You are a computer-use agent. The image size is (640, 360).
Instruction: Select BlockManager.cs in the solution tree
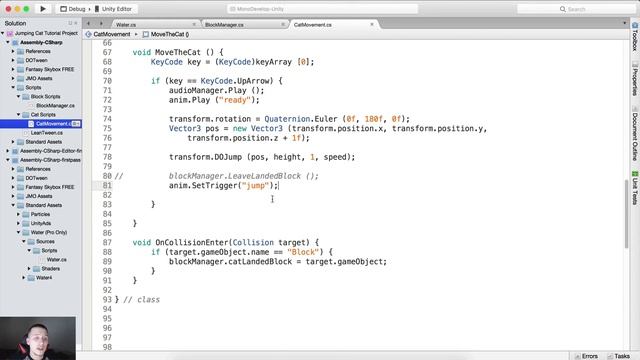(x=55, y=106)
